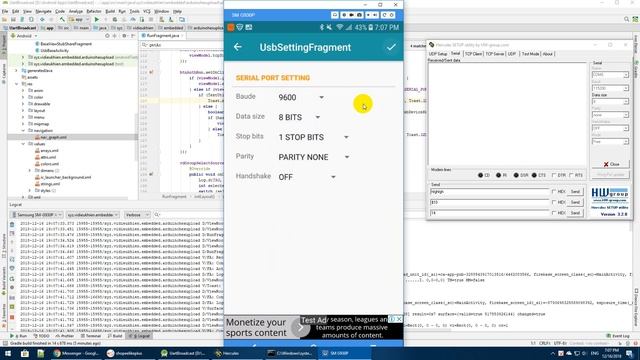Open the PARITY NONE dropdown
640x360 pixels.
(313, 157)
